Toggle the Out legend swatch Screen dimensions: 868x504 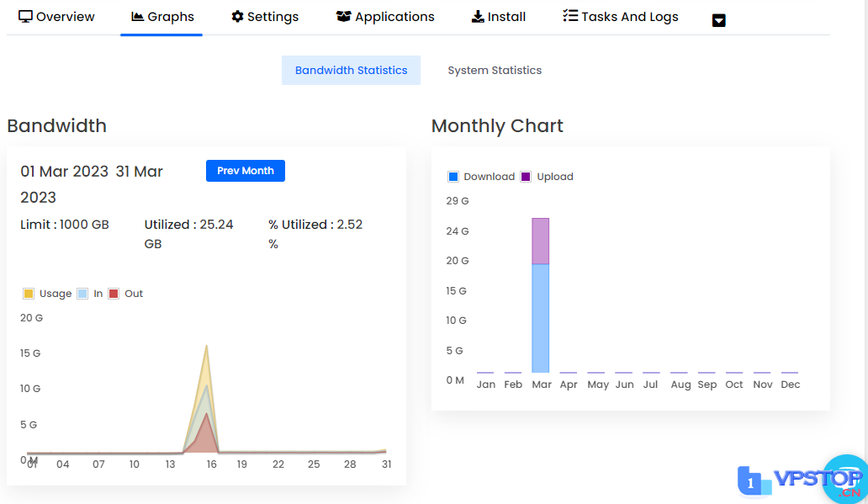114,294
